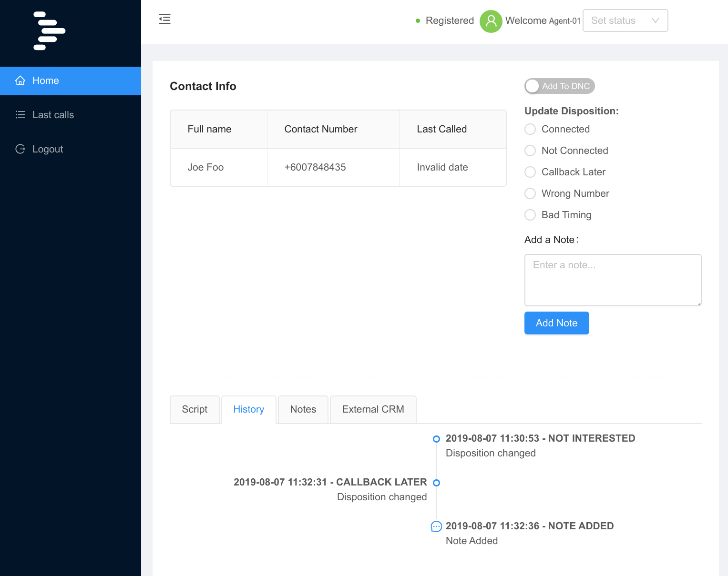Screen dimensions: 728x576
Task: Choose Bad Timing as disposition
Action: tap(530, 215)
